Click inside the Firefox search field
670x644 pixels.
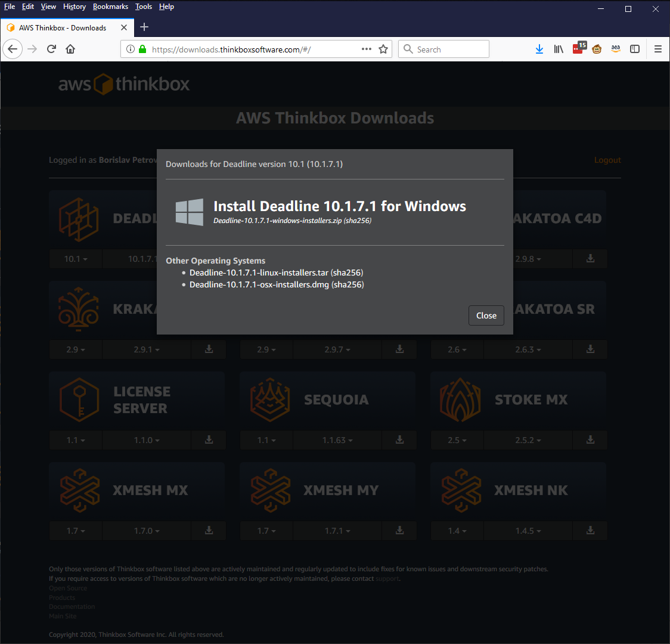(447, 49)
